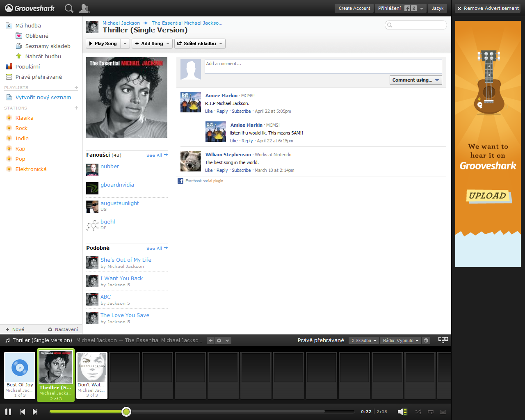Click The Essential Michael Jackson album cover
This screenshot has height=420, width=525.
coord(127,98)
